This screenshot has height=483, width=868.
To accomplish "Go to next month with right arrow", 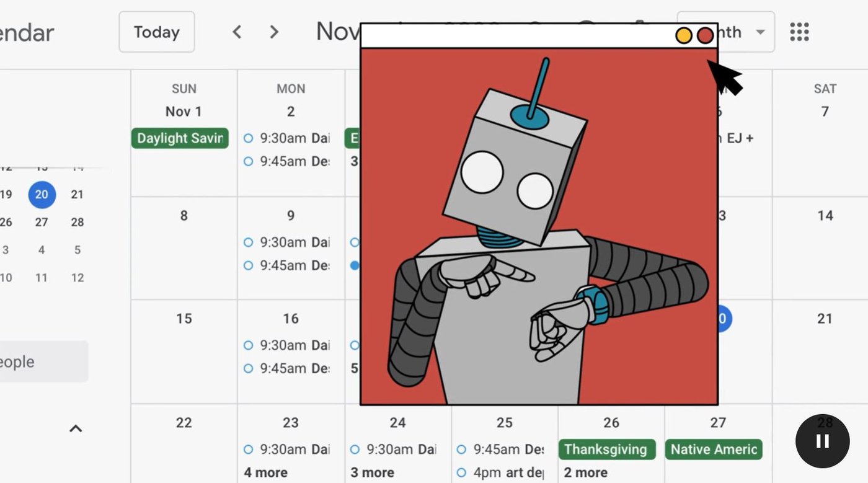I will pyautogui.click(x=274, y=32).
